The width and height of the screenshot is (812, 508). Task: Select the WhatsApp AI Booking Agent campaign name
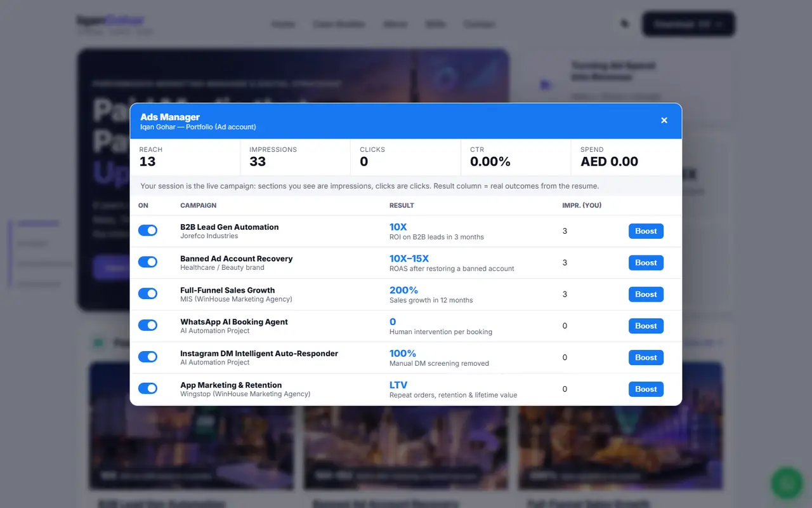234,322
